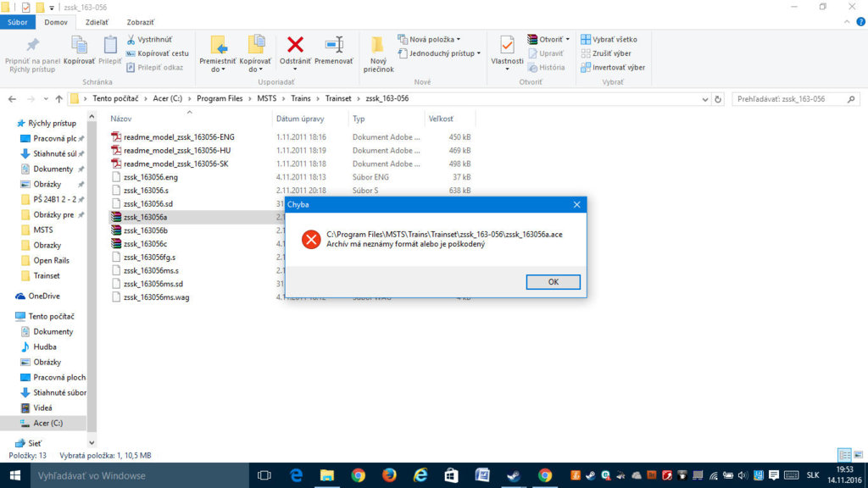This screenshot has width=868, height=488.
Task: Click the Trainset breadcrumb in address bar
Action: [x=338, y=98]
